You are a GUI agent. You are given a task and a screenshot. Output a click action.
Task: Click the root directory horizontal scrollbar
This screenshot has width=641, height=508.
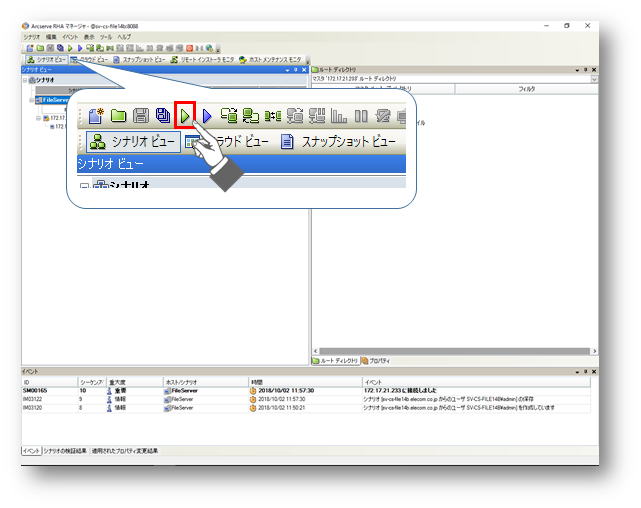pyautogui.click(x=454, y=351)
